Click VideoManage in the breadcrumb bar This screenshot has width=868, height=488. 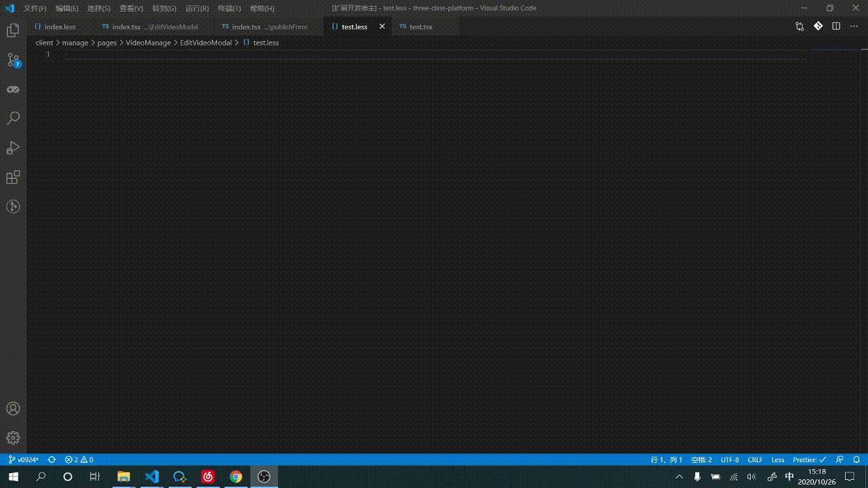tap(148, 42)
